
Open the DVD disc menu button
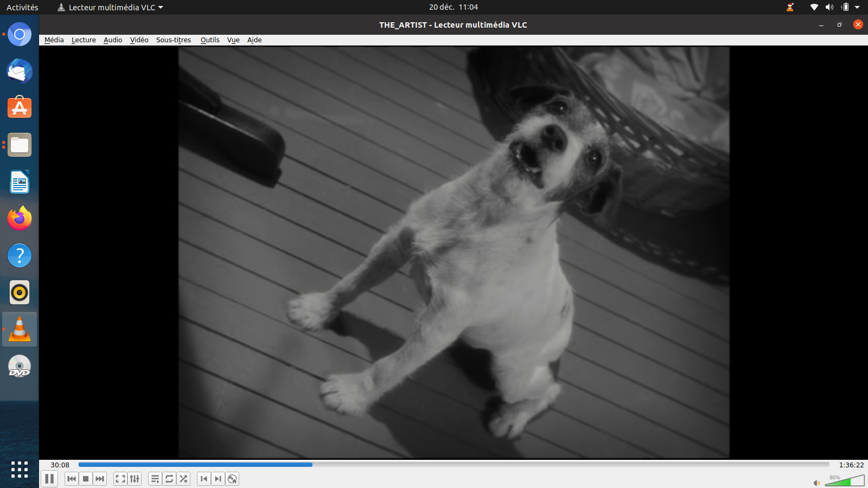pos(232,479)
